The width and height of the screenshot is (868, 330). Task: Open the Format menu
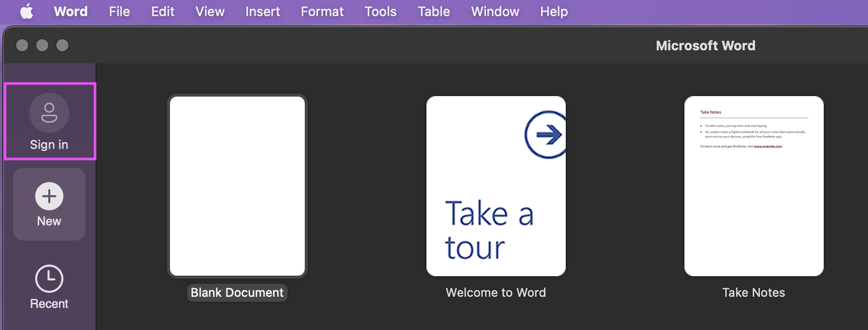(x=322, y=11)
